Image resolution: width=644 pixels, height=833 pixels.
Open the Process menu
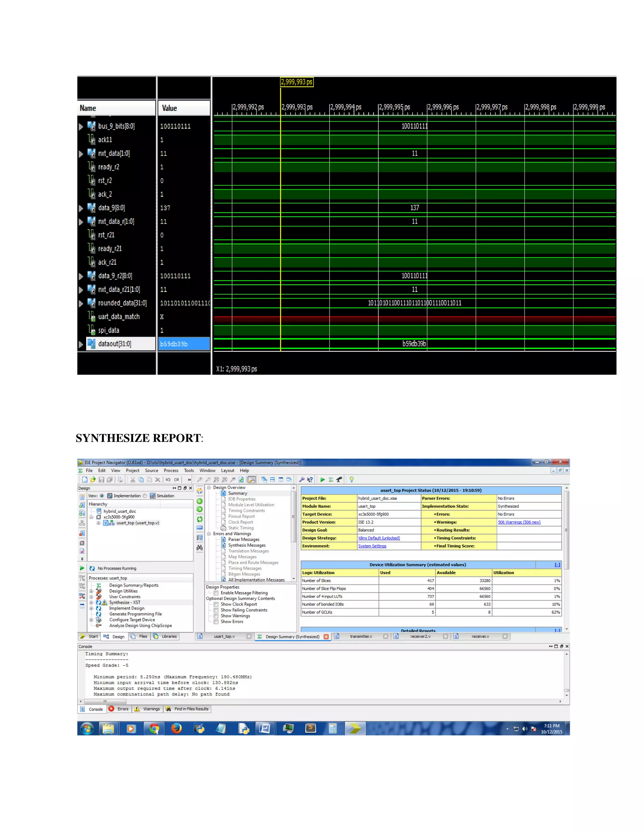[x=171, y=471]
